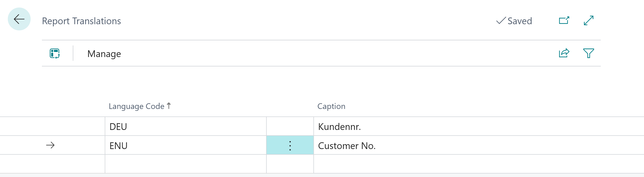Click the edit list toggle icon

coord(55,54)
